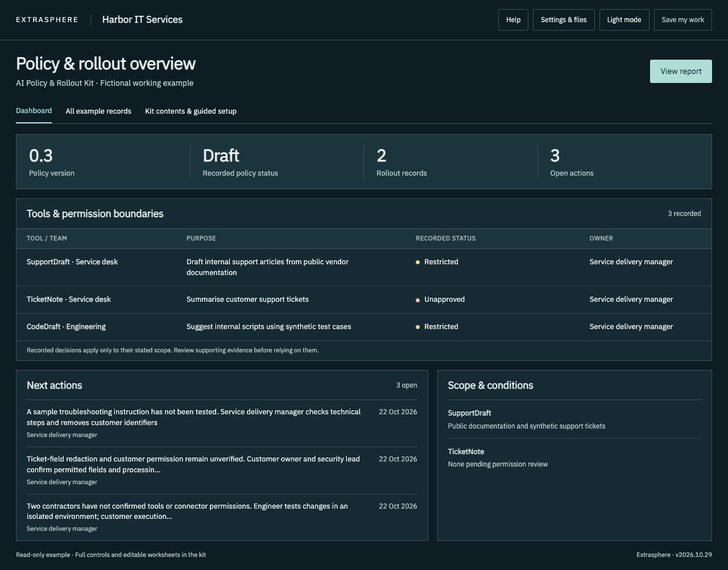Select the CodeDraft · Engineering row
The width and height of the screenshot is (728, 570).
tap(364, 327)
